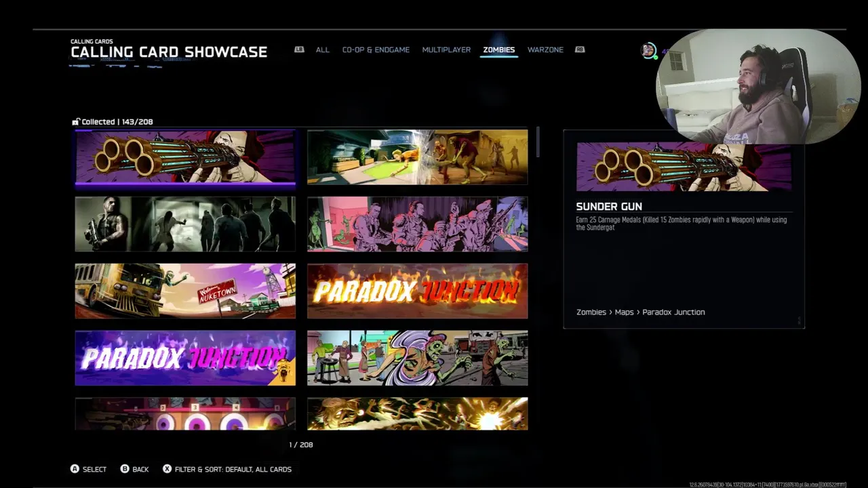This screenshot has width=868, height=488.
Task: Click the streamer webcam overlay
Action: 758,86
